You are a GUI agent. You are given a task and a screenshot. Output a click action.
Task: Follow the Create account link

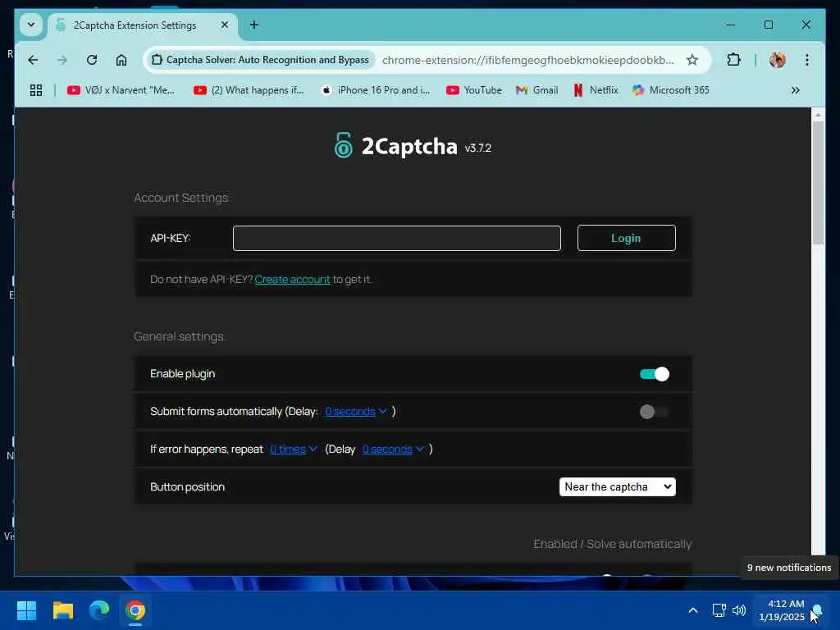pyautogui.click(x=293, y=279)
